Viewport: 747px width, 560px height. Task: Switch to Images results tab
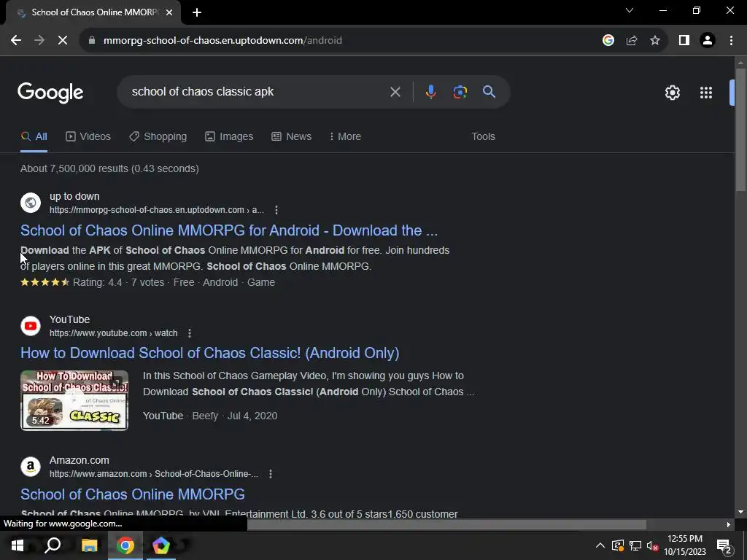[x=229, y=136]
